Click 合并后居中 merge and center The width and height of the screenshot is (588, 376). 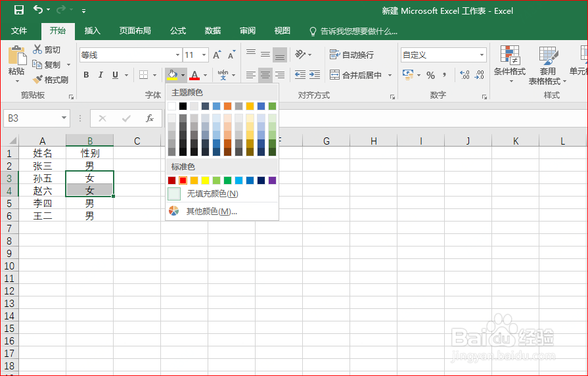click(x=356, y=75)
